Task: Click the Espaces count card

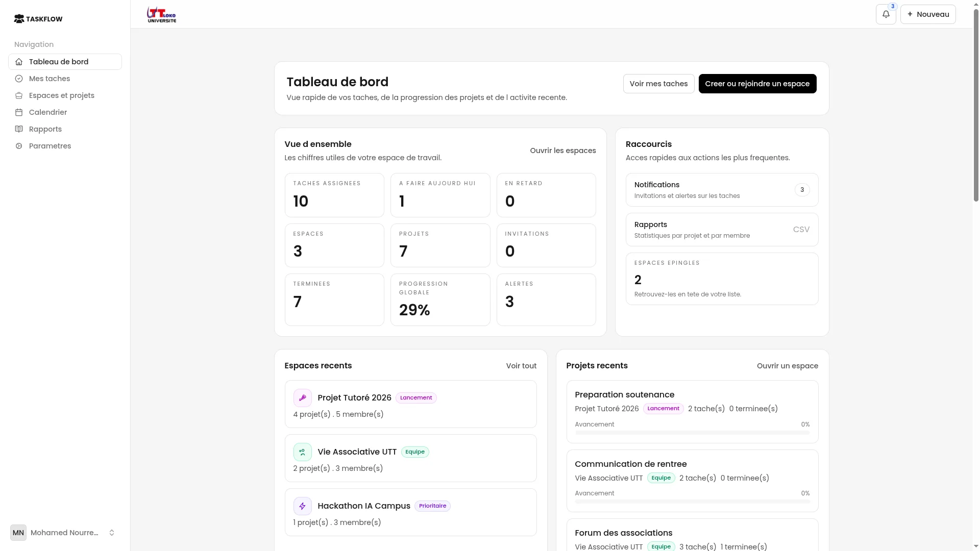Action: click(334, 245)
